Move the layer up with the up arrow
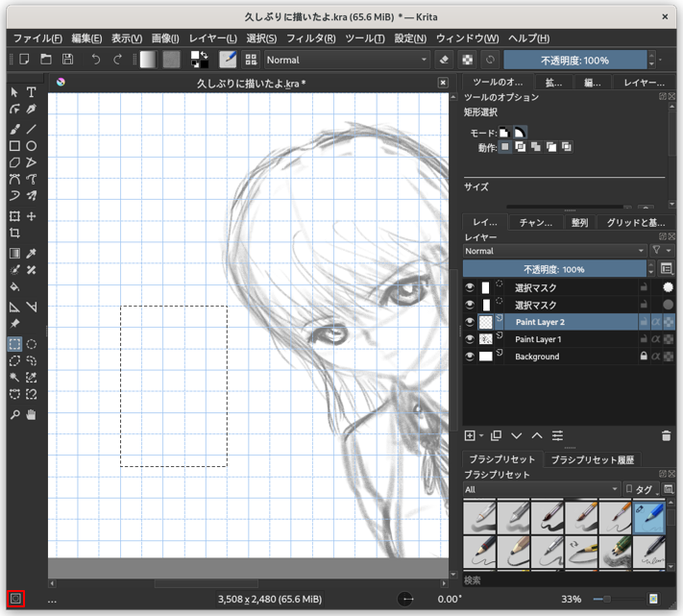The height and width of the screenshot is (616, 683). coord(537,435)
